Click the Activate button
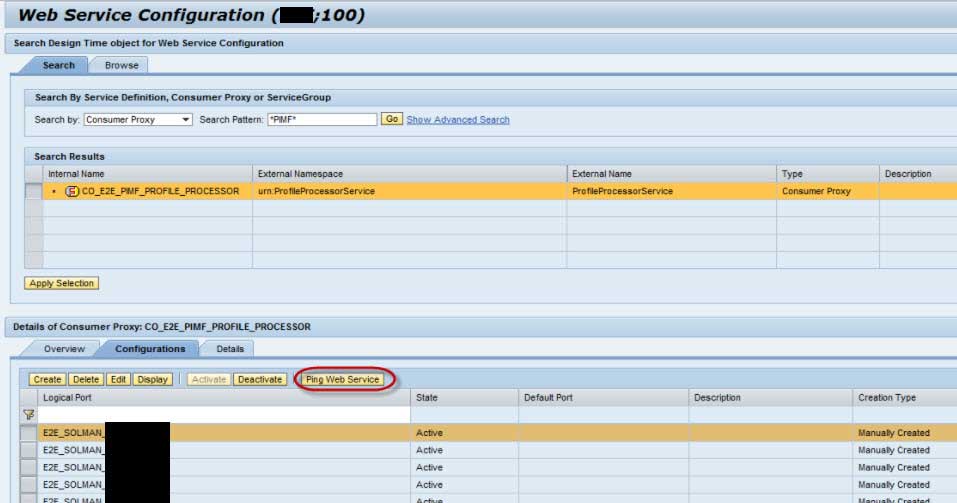The image size is (957, 503). click(x=209, y=379)
